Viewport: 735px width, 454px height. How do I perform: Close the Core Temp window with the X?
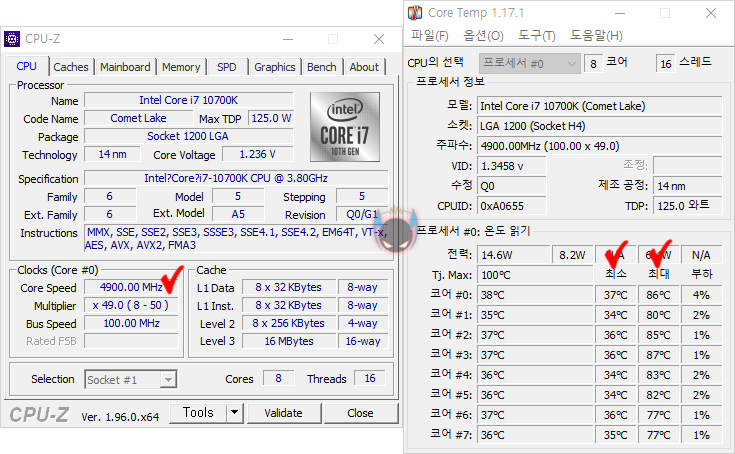click(x=711, y=13)
